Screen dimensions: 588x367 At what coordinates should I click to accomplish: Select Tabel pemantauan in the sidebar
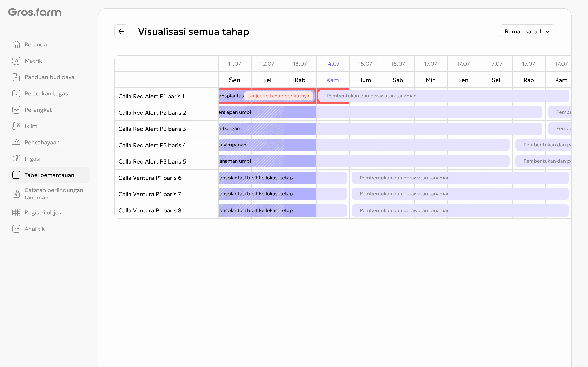[x=49, y=175]
